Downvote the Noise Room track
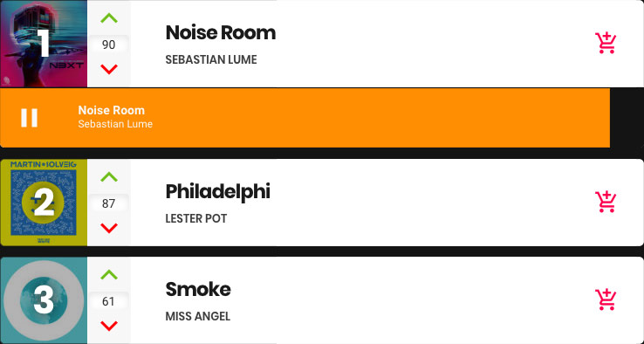The image size is (644, 344). 109,69
